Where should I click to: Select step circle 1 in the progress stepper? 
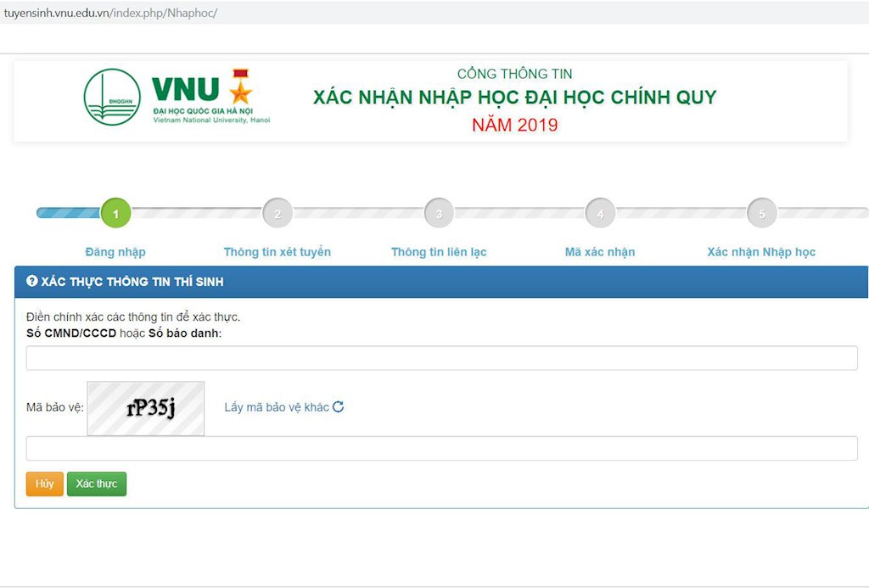tap(115, 213)
